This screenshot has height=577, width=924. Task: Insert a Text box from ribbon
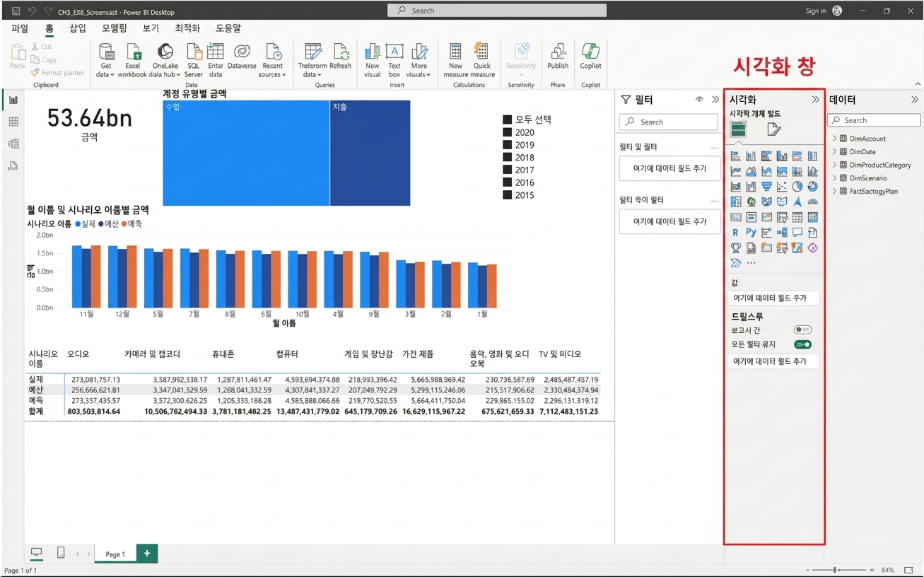click(394, 60)
